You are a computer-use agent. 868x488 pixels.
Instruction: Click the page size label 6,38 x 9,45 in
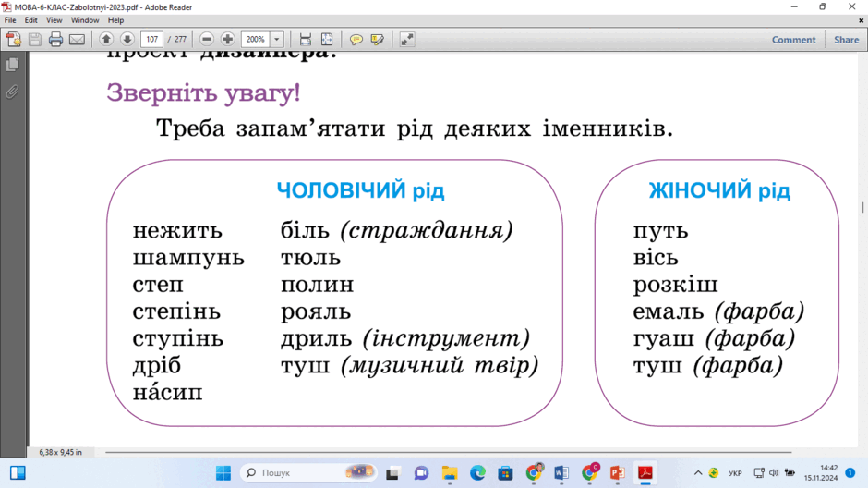pyautogui.click(x=60, y=453)
